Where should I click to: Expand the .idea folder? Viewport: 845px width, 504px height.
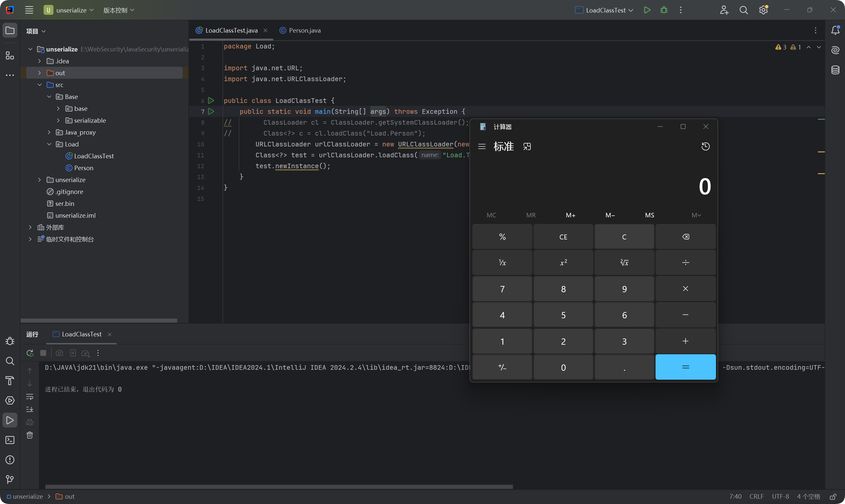coord(39,61)
